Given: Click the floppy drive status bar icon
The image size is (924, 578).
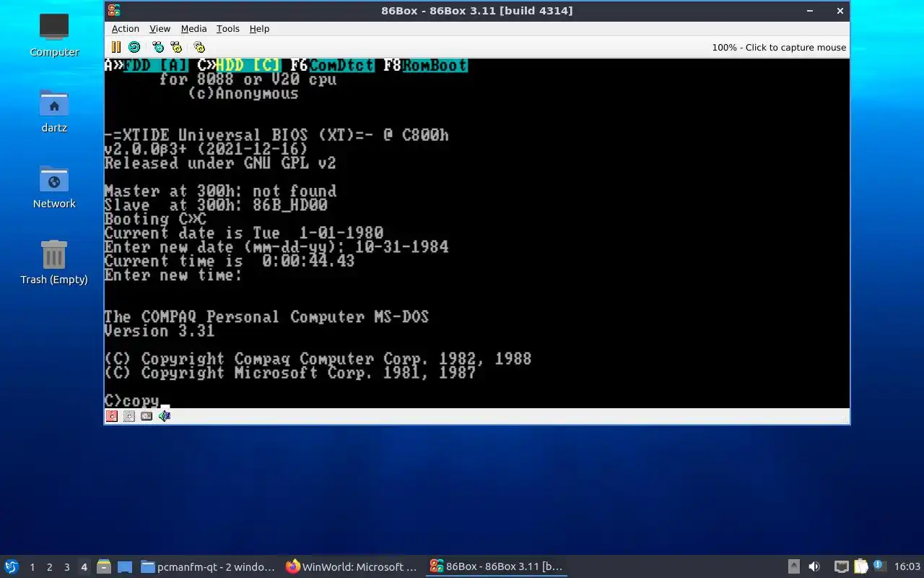Looking at the screenshot, I should point(112,415).
